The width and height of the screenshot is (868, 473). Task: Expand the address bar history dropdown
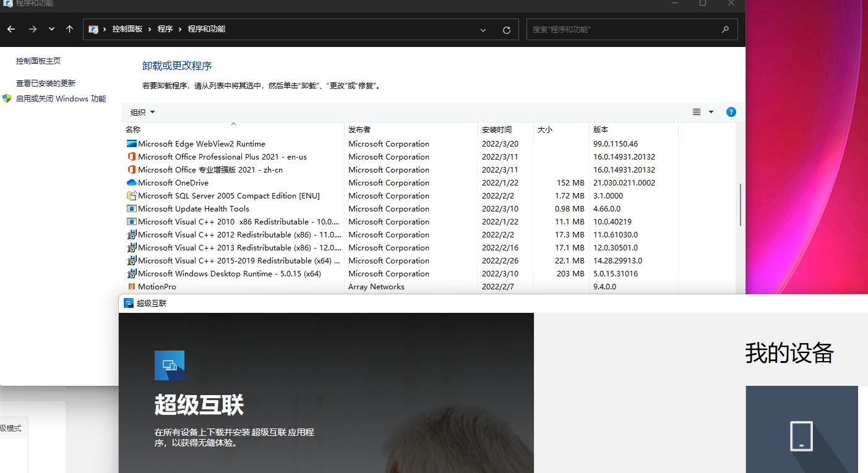tap(483, 30)
